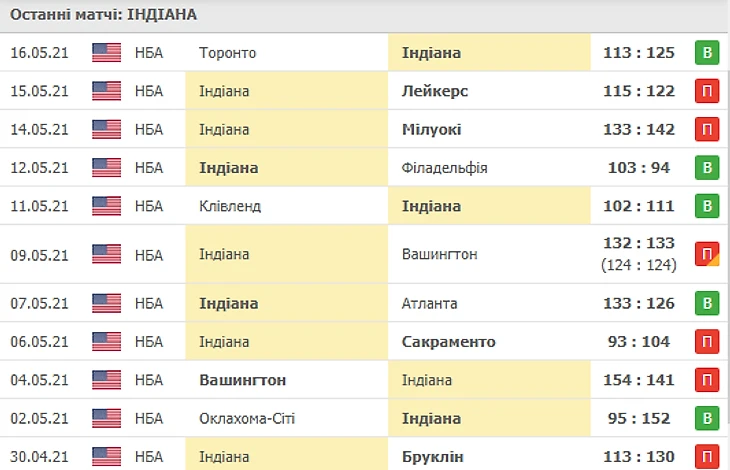Click the score 132 : 133 overtime result
The height and width of the screenshot is (470, 730).
(639, 243)
